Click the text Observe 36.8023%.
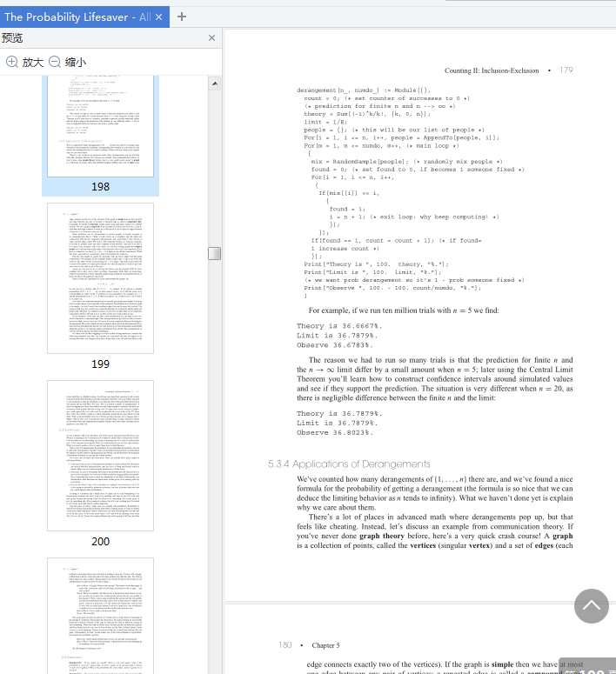 (335, 432)
